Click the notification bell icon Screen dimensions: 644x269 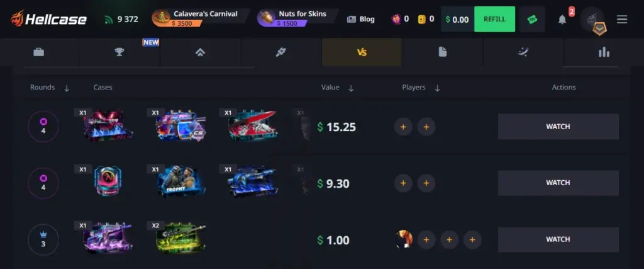tap(562, 20)
